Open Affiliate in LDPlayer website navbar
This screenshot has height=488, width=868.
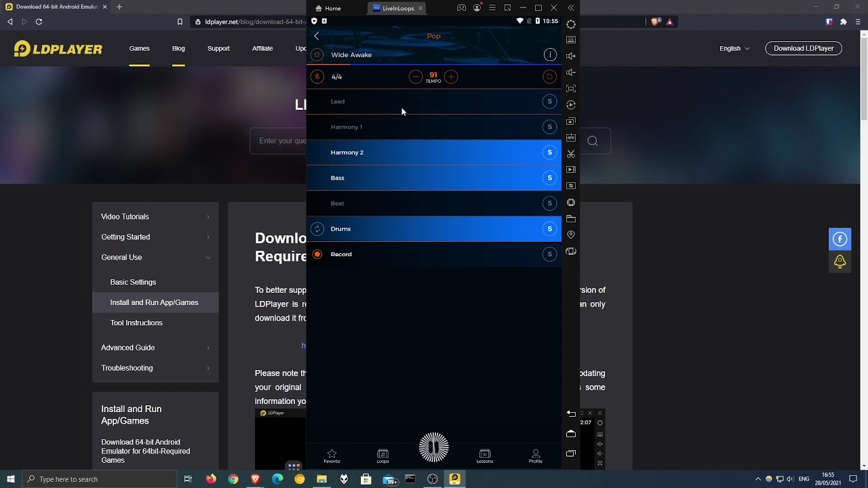click(262, 48)
